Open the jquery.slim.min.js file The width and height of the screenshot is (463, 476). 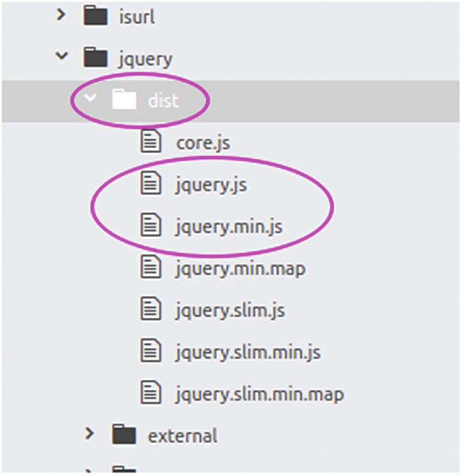coord(247,353)
